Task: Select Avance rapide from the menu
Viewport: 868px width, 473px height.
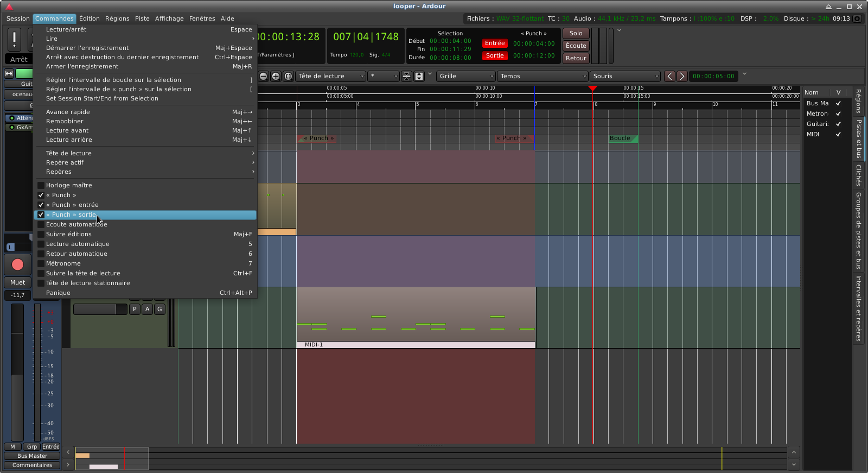Action: [x=68, y=112]
